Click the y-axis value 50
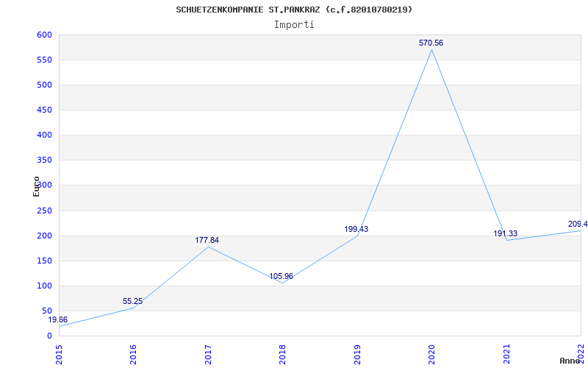Image resolution: width=588 pixels, height=368 pixels. click(x=47, y=311)
